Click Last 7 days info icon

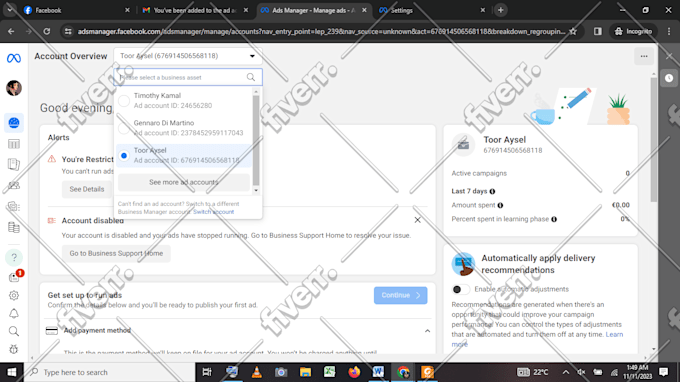[492, 191]
